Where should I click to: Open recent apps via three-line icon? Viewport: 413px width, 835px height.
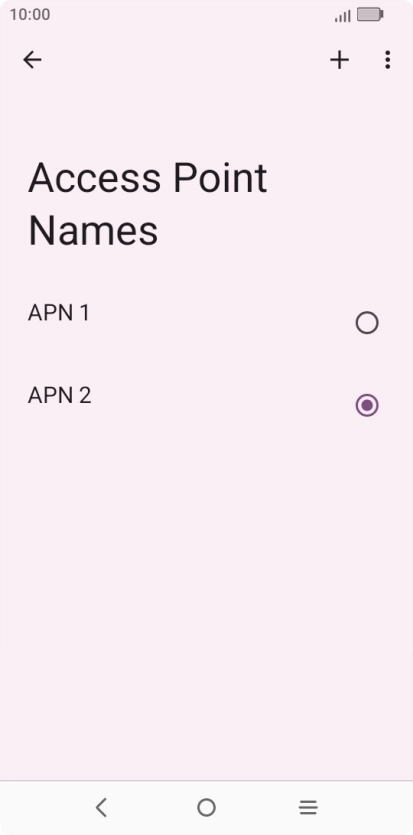pos(308,808)
